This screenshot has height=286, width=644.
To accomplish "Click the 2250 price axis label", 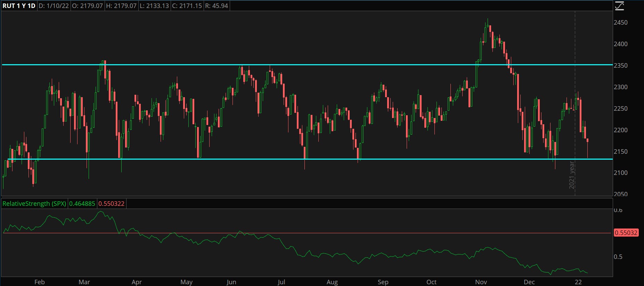I will [x=621, y=109].
